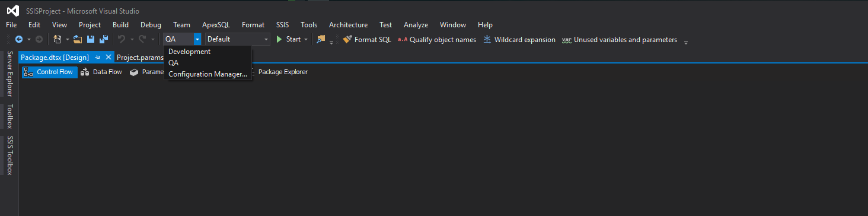The image size is (868, 216).
Task: Open the SSIS menu
Action: click(x=283, y=25)
